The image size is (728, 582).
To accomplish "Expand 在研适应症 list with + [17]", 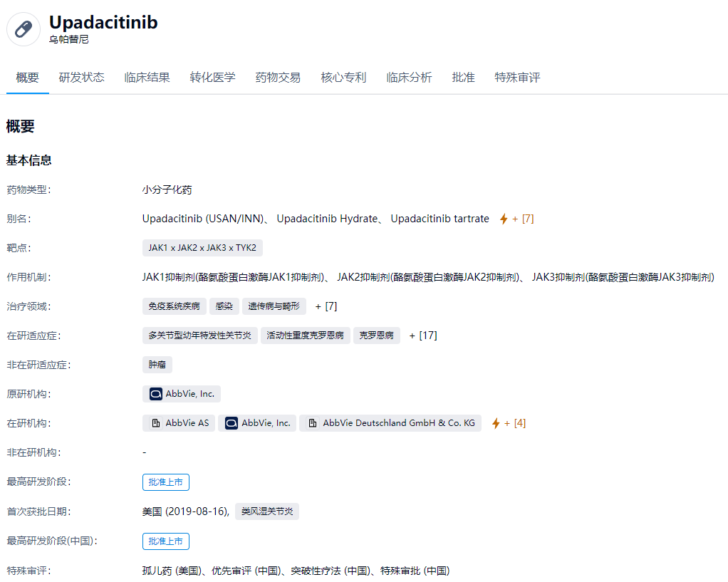I will (423, 336).
